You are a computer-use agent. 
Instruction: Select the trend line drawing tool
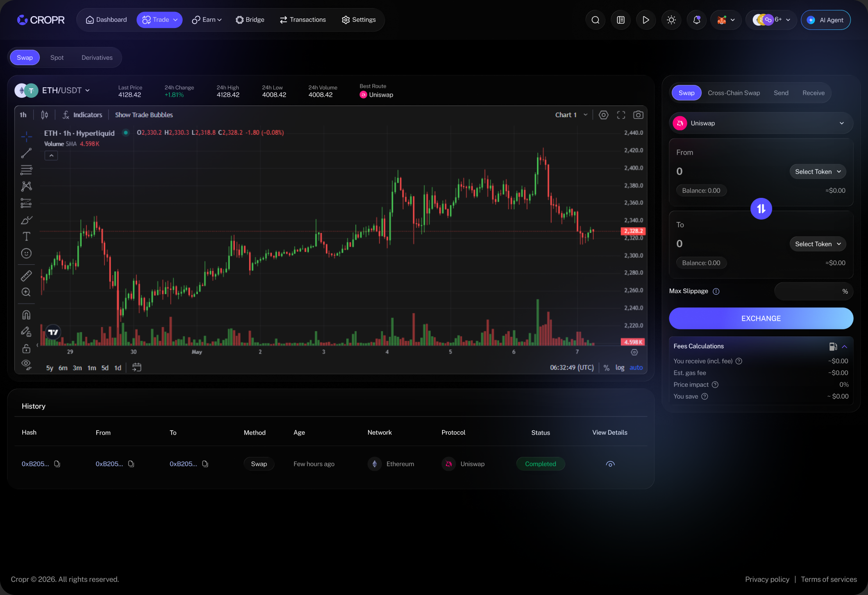[27, 153]
